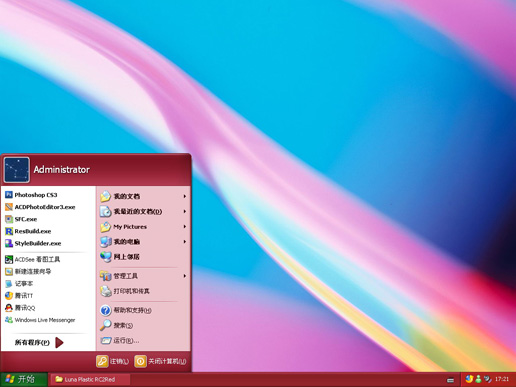
Task: Click the network tray icon beside clock
Action: [x=487, y=379]
